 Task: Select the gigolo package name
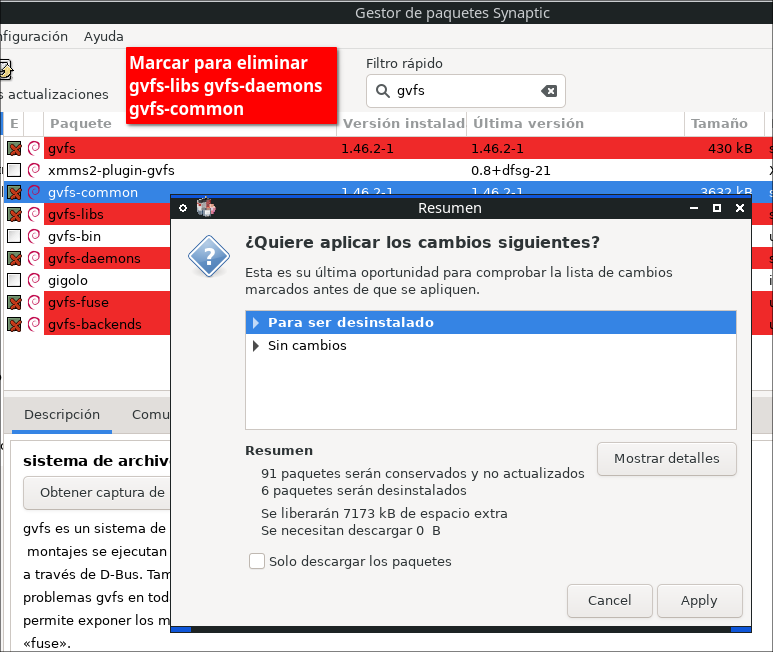pos(68,280)
